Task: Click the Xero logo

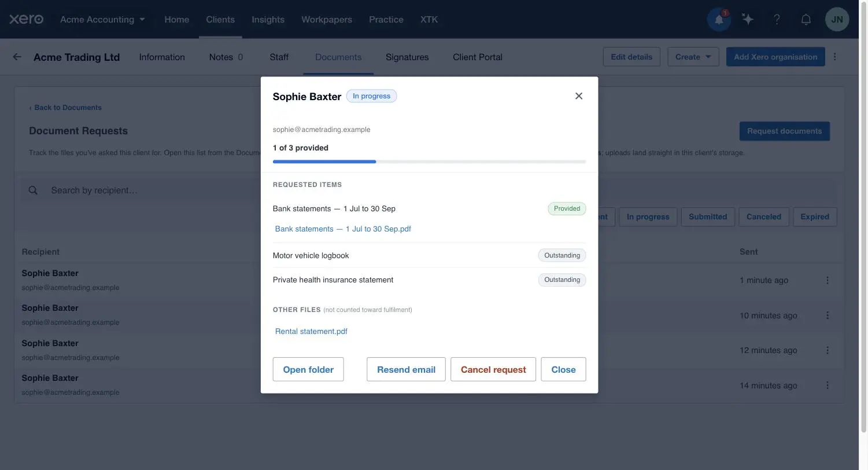Action: tap(26, 19)
